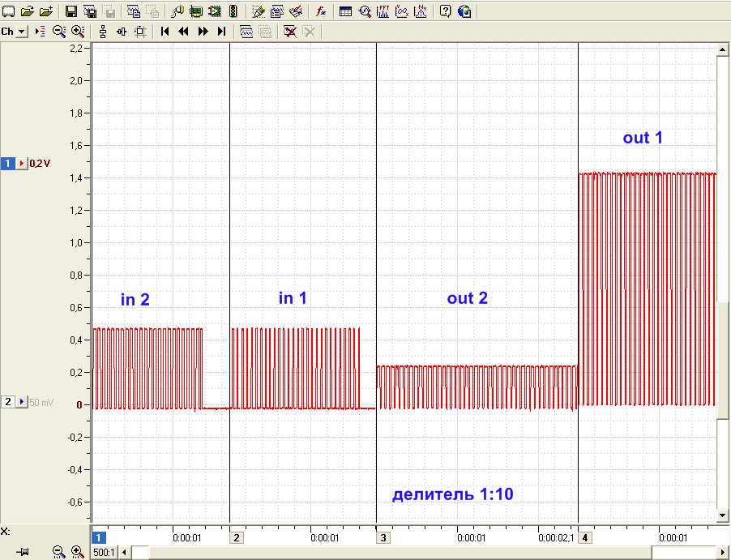Screen dimensions: 731x560
Task: Open the data table view icon
Action: [x=345, y=11]
